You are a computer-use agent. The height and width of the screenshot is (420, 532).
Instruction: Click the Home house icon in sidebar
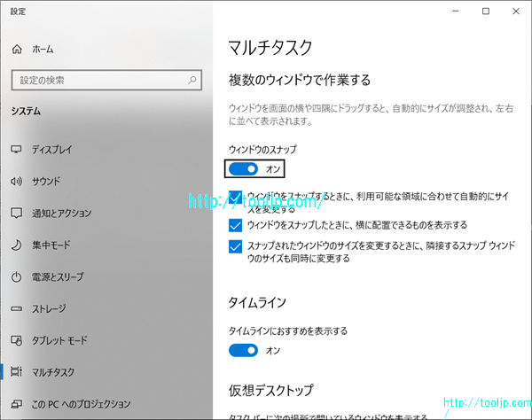pos(17,50)
